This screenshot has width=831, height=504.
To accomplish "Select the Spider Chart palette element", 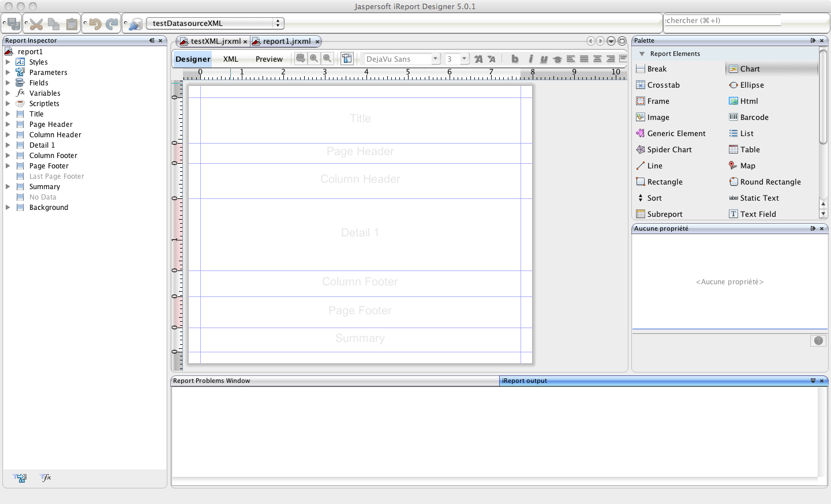I will [669, 149].
